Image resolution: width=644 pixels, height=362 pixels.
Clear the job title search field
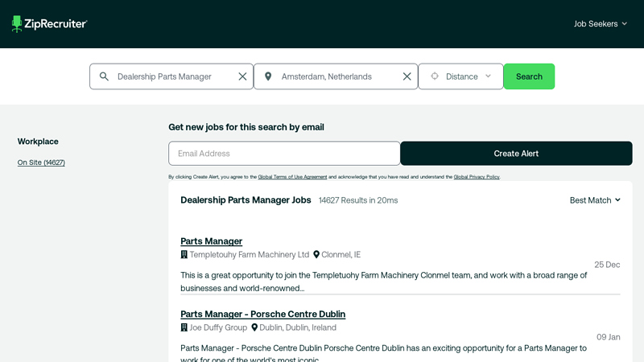(242, 76)
